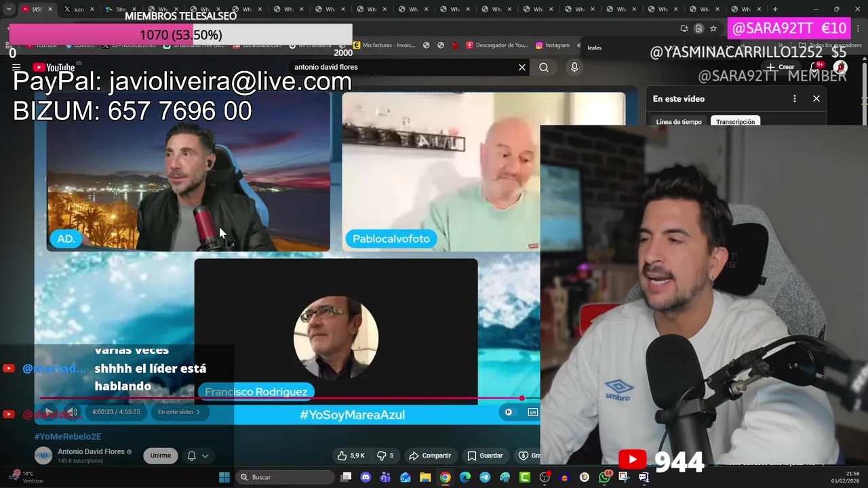Click the Unirme membership button

pos(161,455)
